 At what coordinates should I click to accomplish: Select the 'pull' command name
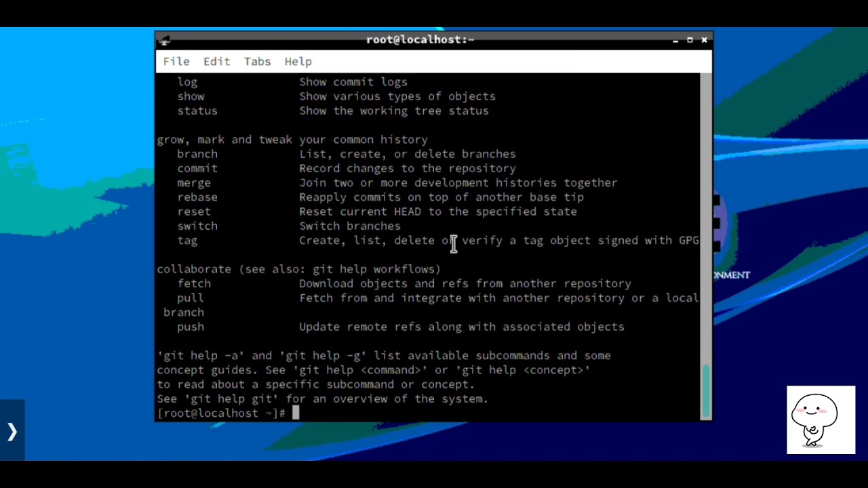[191, 298]
